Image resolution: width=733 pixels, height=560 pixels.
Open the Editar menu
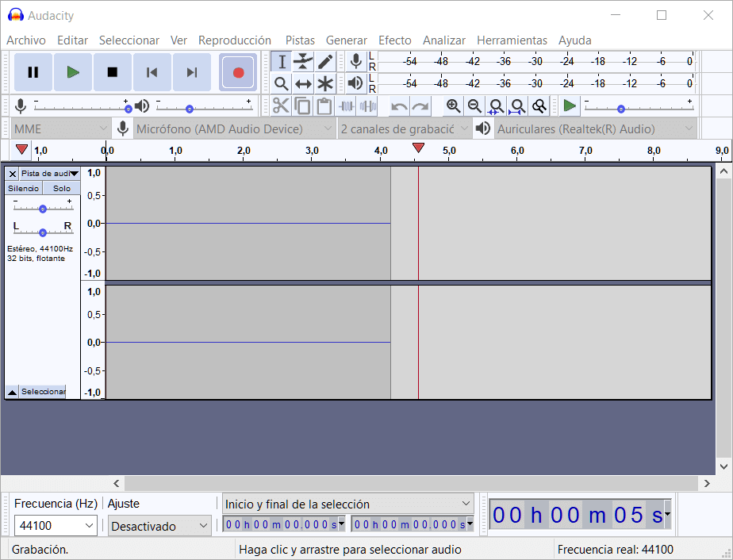(x=72, y=40)
